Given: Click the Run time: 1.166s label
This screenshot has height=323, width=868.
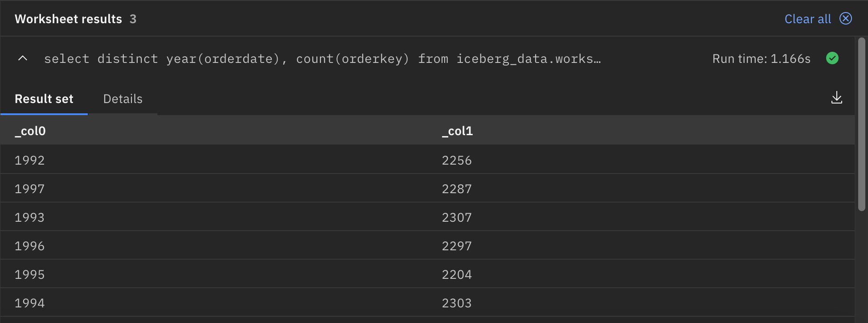Looking at the screenshot, I should point(761,58).
